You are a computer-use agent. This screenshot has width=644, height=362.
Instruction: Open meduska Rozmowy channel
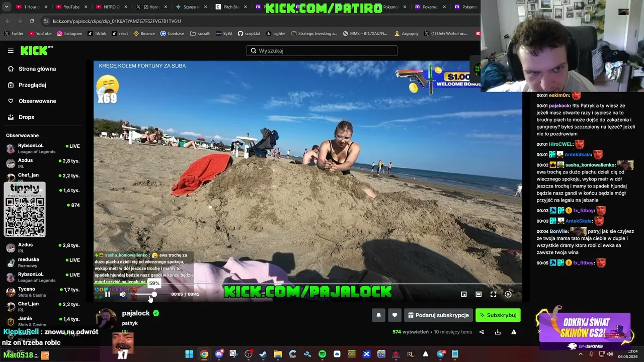pyautogui.click(x=43, y=262)
